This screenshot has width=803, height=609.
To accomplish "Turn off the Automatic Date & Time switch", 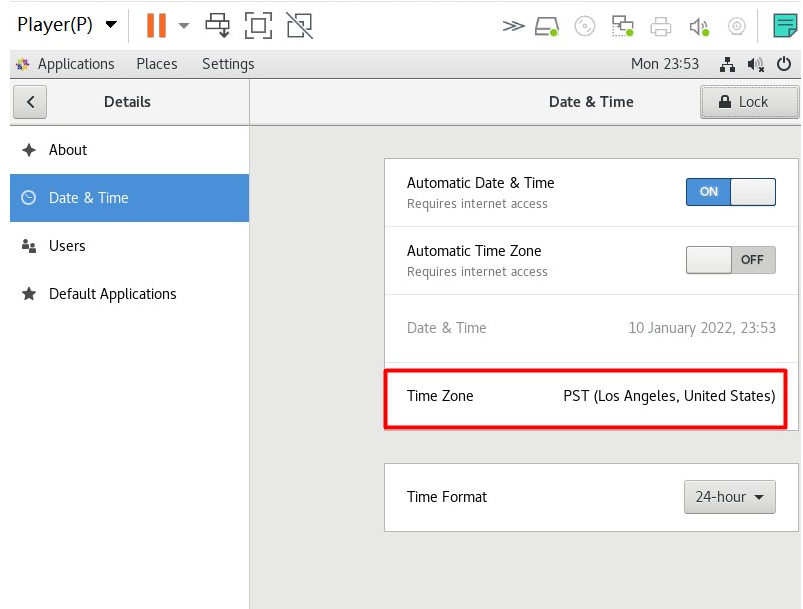I will [x=731, y=192].
